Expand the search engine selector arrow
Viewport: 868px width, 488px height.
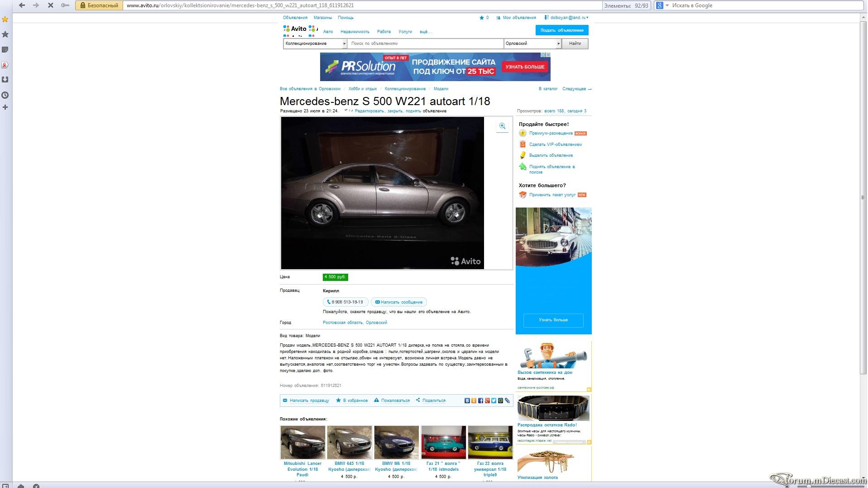[x=667, y=5]
